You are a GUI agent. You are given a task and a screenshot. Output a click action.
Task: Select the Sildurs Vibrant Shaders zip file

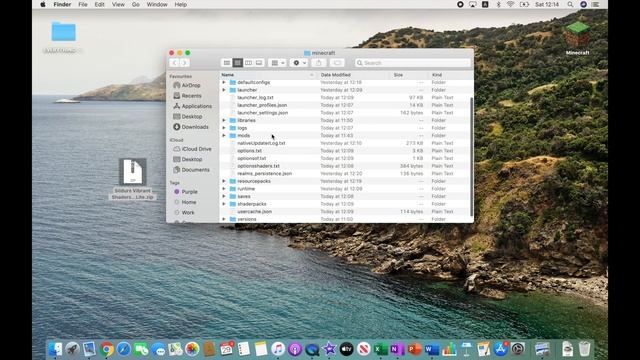(133, 179)
